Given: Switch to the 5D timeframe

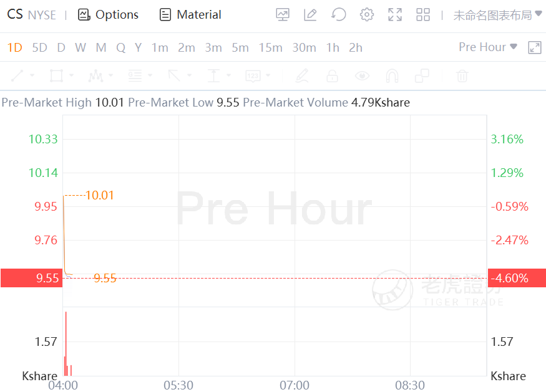Looking at the screenshot, I should pos(39,47).
